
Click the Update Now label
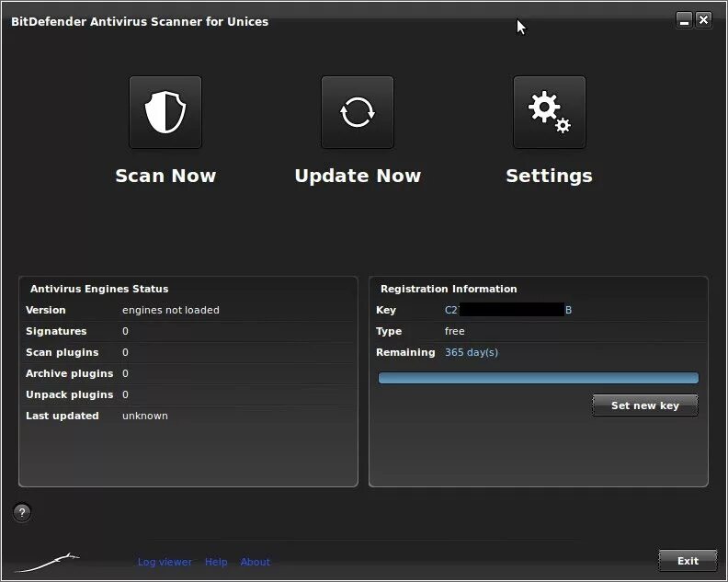[358, 176]
